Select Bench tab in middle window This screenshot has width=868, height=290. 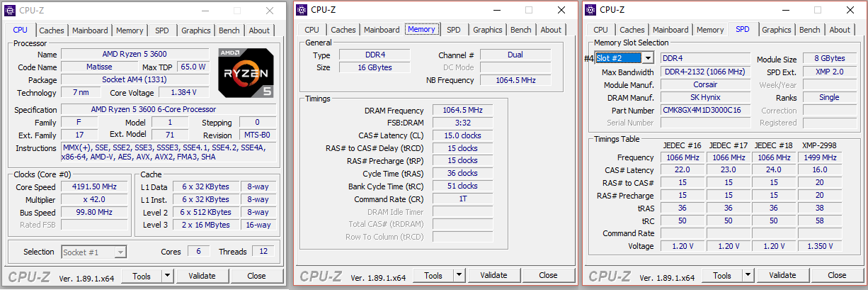(521, 30)
